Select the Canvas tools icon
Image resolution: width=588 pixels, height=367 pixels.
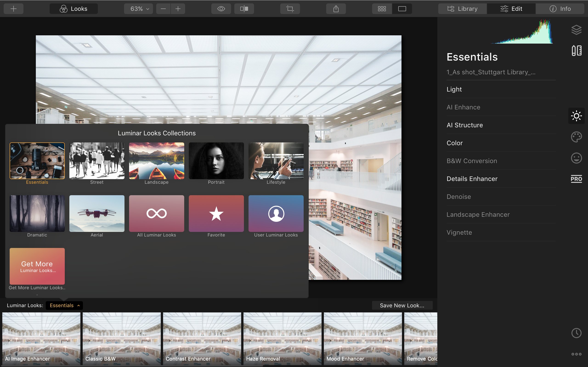click(576, 50)
